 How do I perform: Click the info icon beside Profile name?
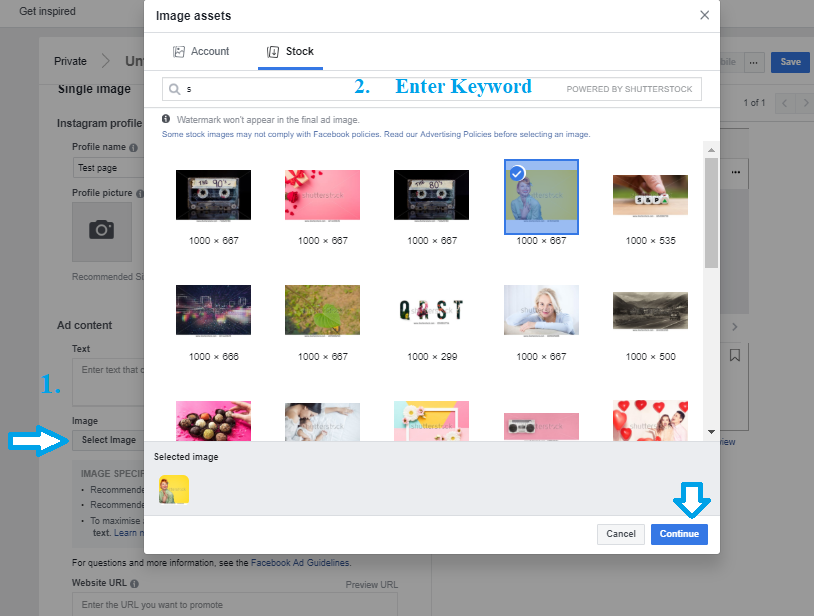(133, 147)
